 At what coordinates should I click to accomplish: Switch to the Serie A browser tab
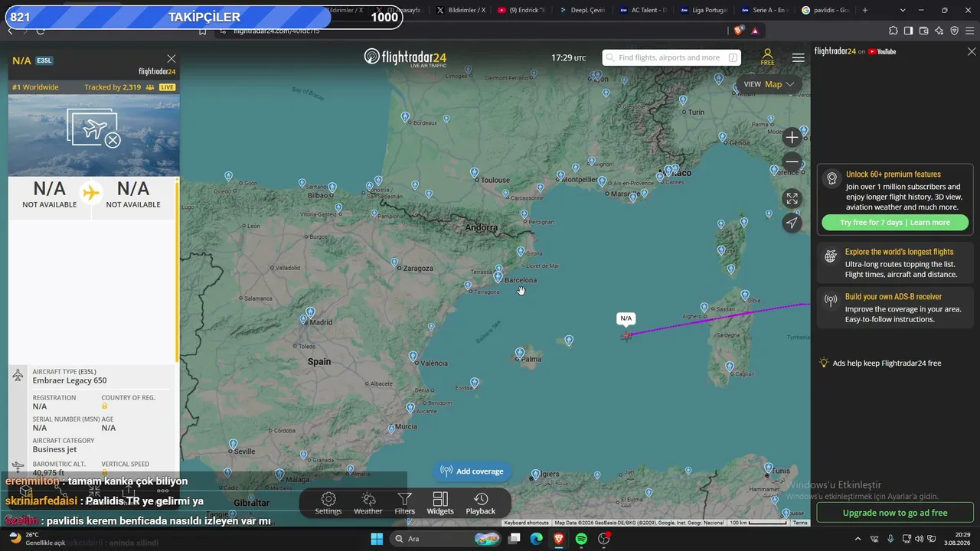pyautogui.click(x=764, y=10)
